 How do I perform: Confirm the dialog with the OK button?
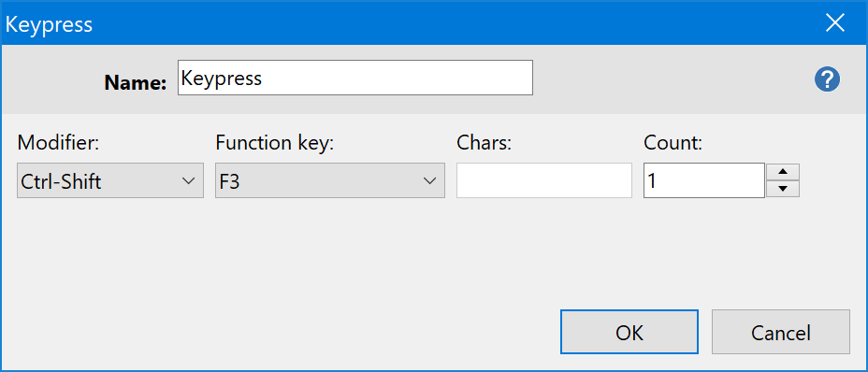tap(629, 332)
